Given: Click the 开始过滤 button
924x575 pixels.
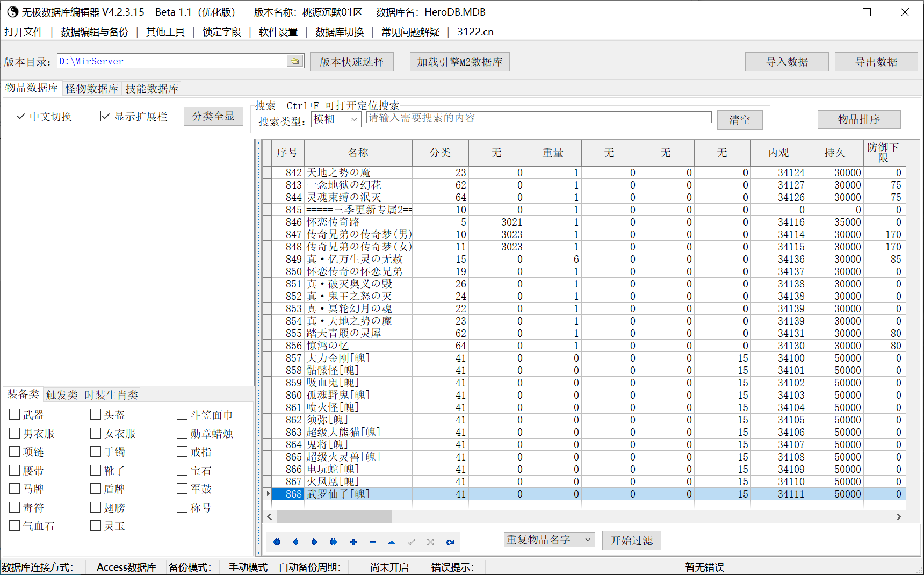Looking at the screenshot, I should (632, 541).
